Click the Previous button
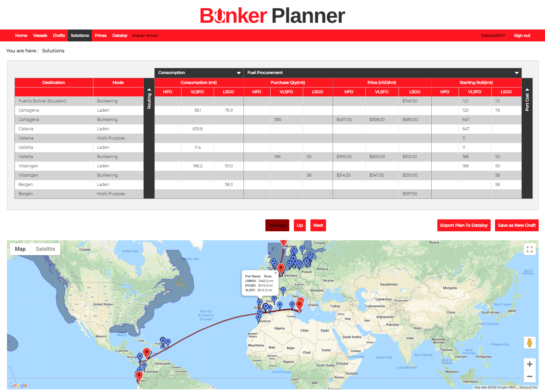The height and width of the screenshot is (392, 545). 277,225
